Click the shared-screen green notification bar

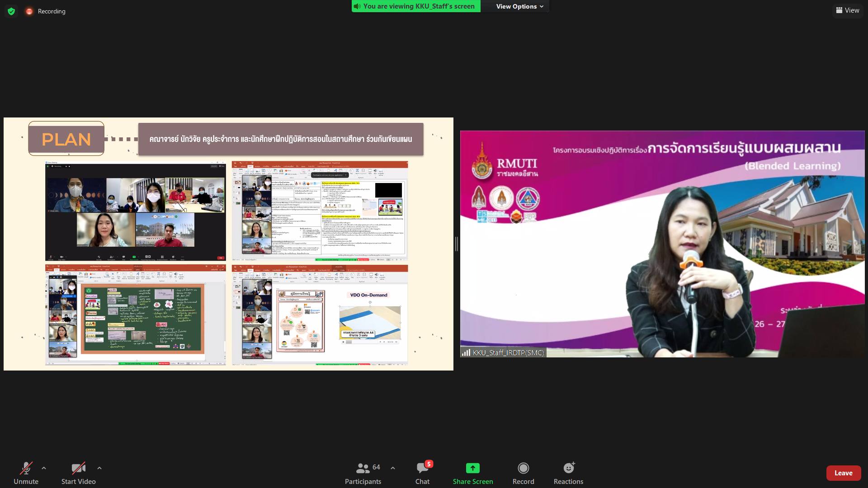coord(416,6)
